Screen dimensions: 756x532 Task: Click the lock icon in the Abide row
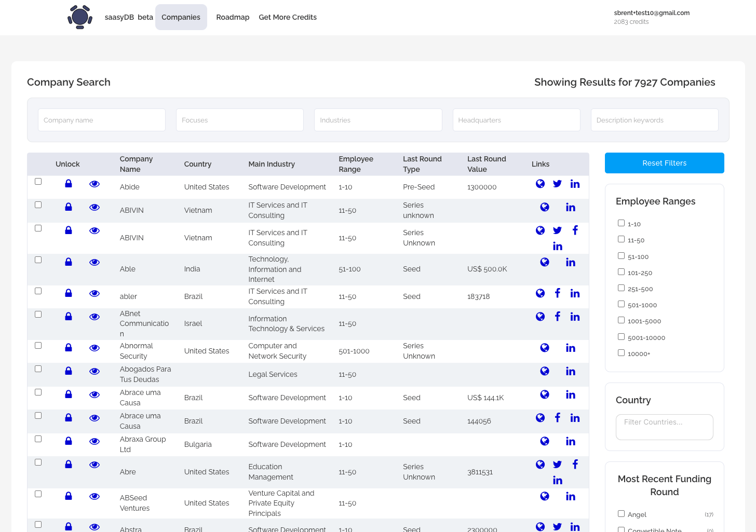pos(69,184)
